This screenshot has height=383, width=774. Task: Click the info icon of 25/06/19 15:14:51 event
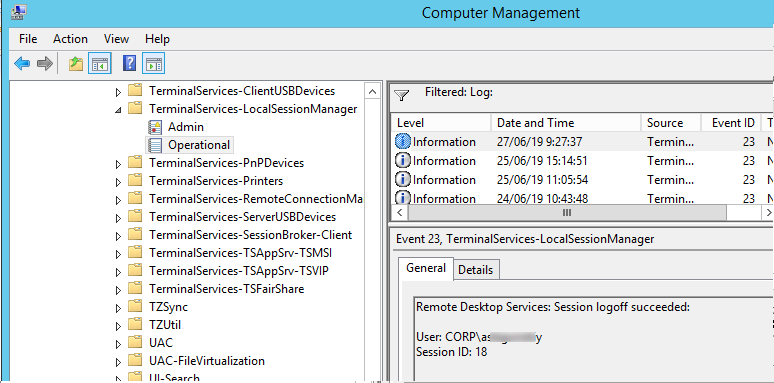[403, 161]
